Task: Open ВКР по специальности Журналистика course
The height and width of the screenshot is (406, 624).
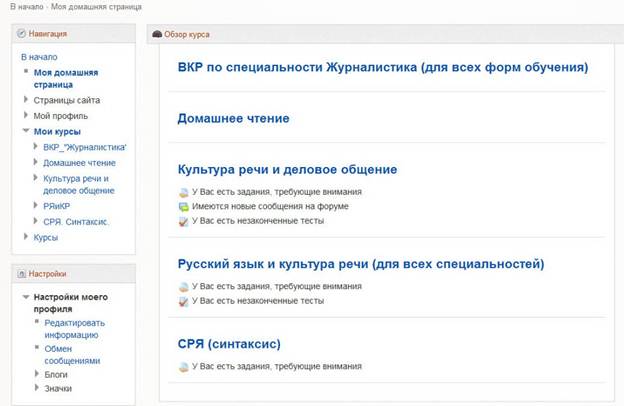Action: pos(382,68)
